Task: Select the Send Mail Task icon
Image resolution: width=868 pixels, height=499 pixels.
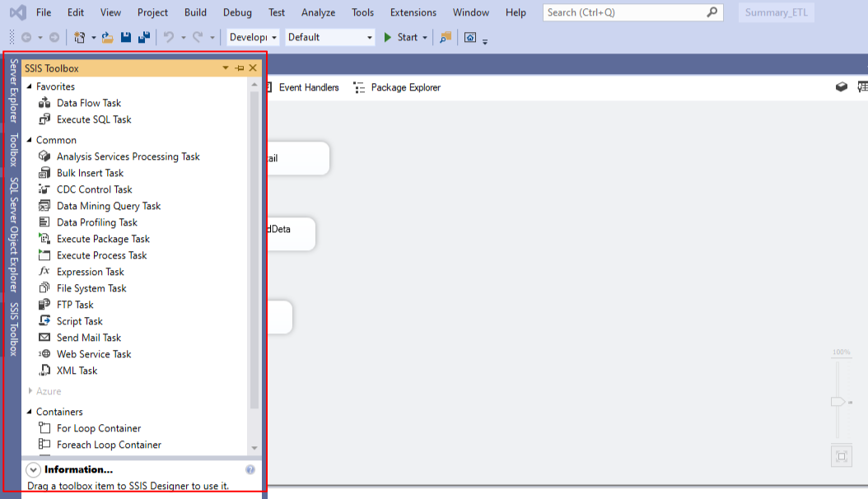Action: coord(44,338)
